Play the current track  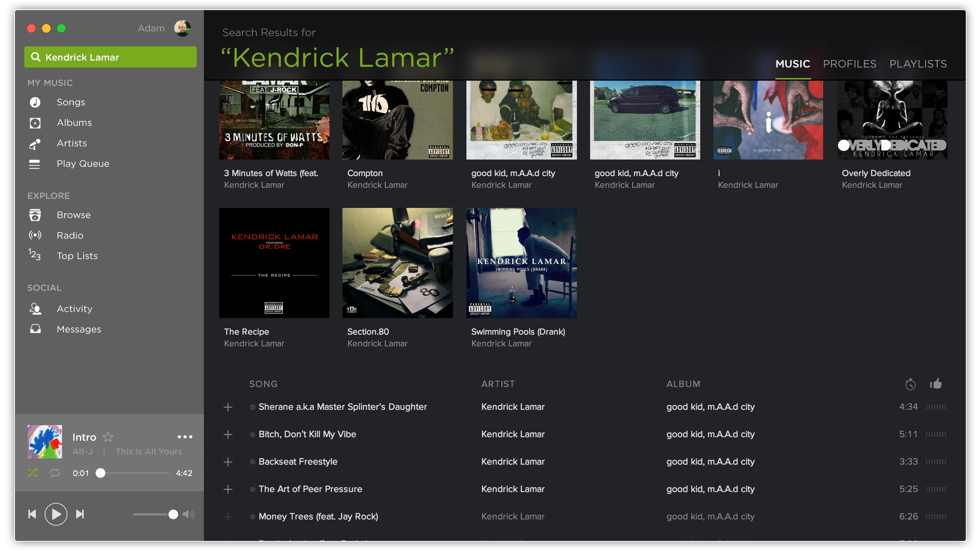coord(56,514)
